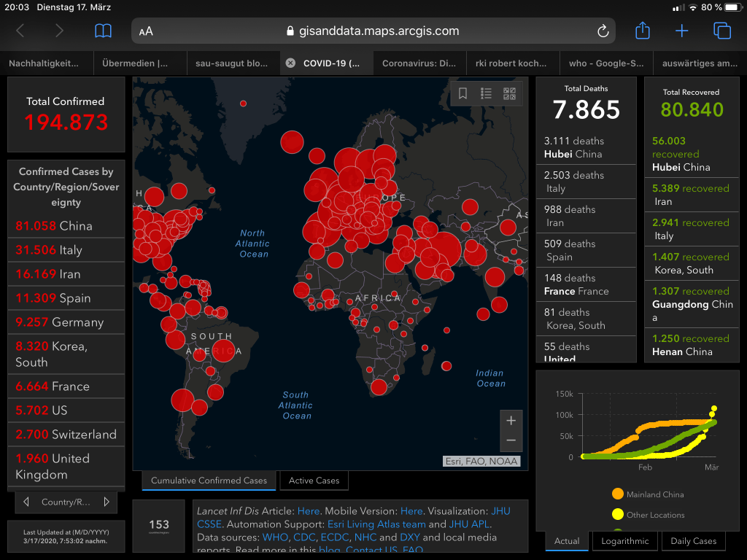The image size is (747, 560).
Task: Go to next country list page arrow
Action: 107,502
